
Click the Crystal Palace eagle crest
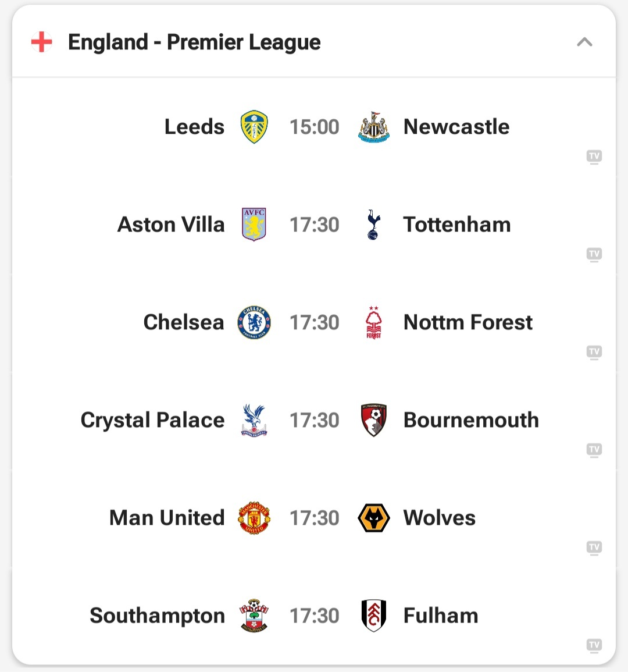(x=254, y=420)
